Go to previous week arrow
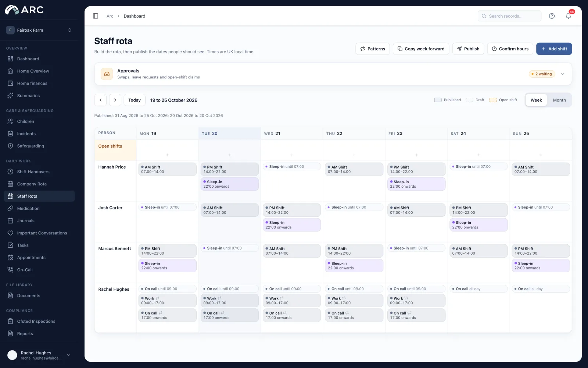Image resolution: width=588 pixels, height=368 pixels. 100,100
